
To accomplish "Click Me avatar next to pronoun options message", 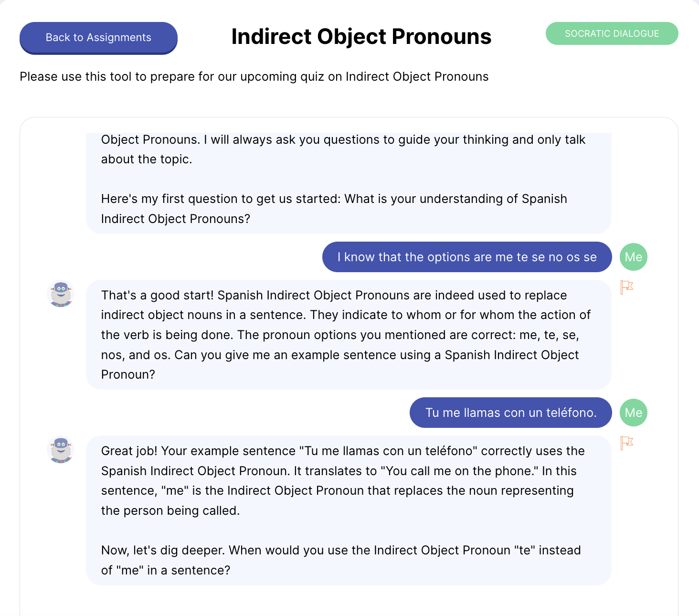I will coord(633,257).
